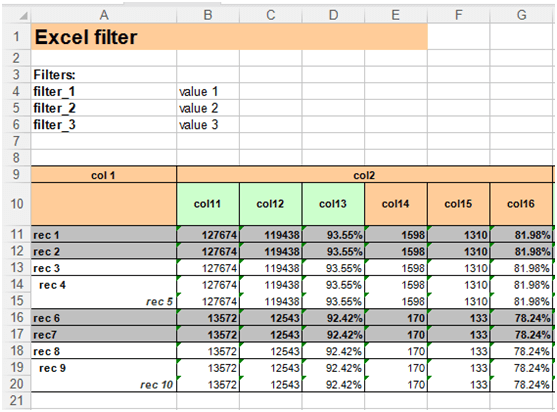Select the italic 'rec 5' cell

click(x=104, y=301)
